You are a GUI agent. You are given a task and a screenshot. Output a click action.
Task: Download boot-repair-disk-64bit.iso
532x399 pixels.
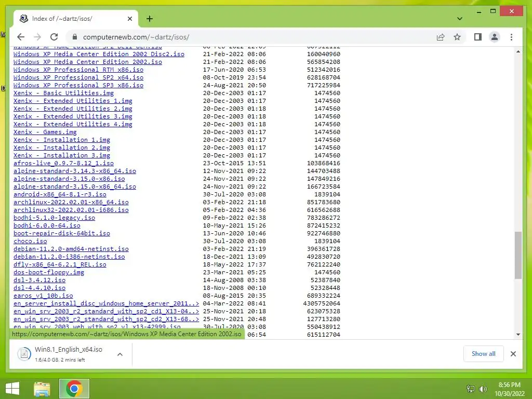[62, 233]
